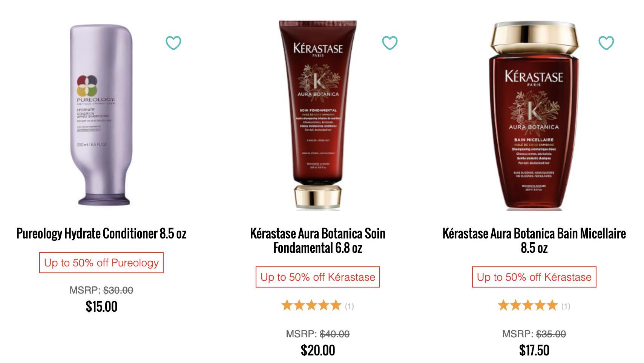Open review count (1) for Bain Micellaire
Viewport: 644px width, 363px height.
(x=566, y=306)
